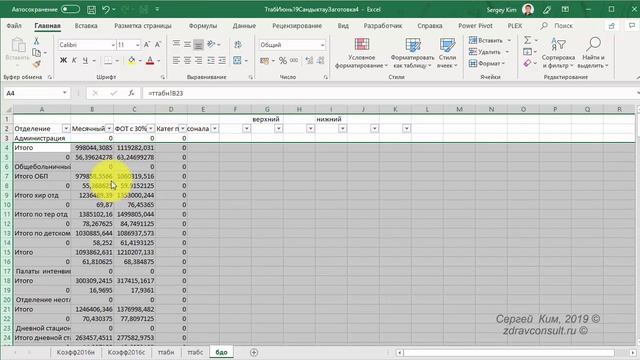Click the AutoSum sigma icon
640x360 pixels.
coord(528,40)
